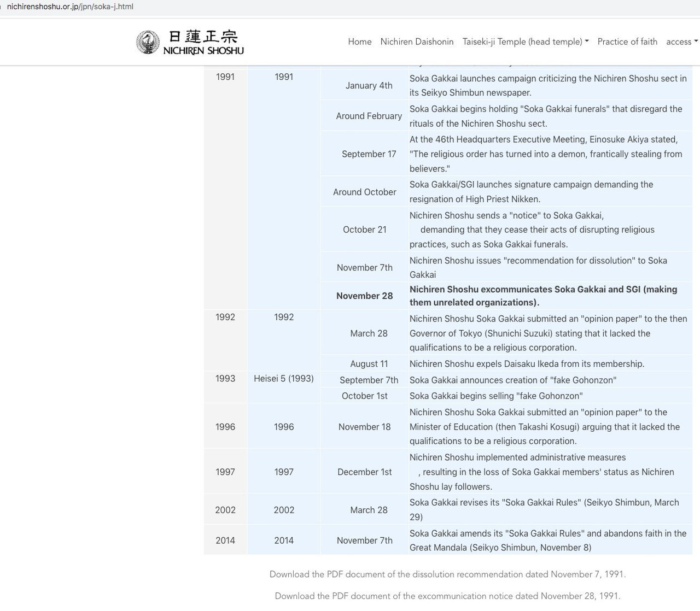Download the excommunication notice PDF of November 28, 1991
700x611 pixels.
click(x=447, y=596)
